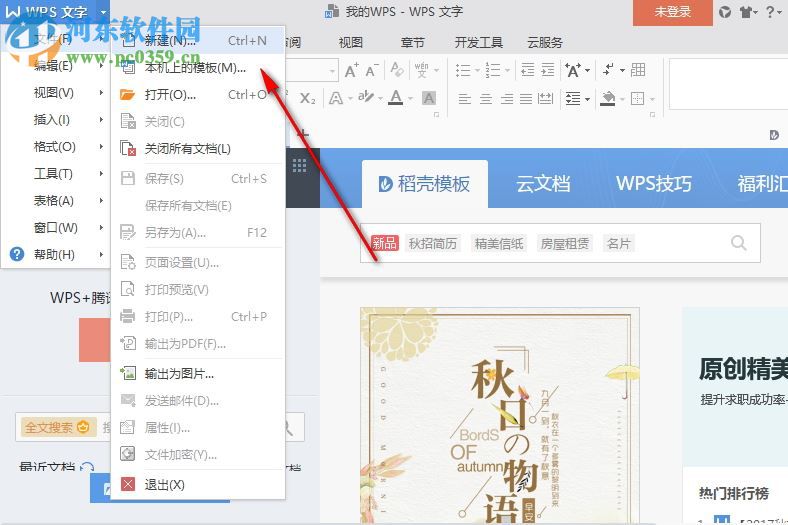
Task: Click the increase font size icon
Action: tap(351, 70)
